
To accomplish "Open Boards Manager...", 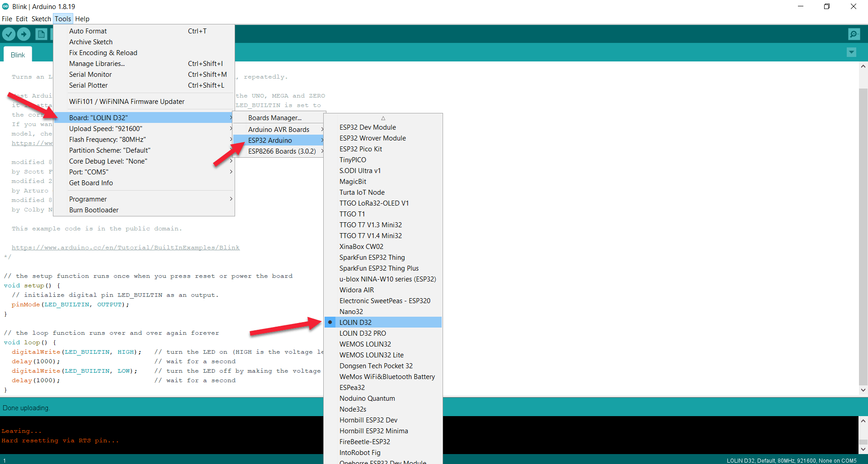I will pyautogui.click(x=279, y=118).
